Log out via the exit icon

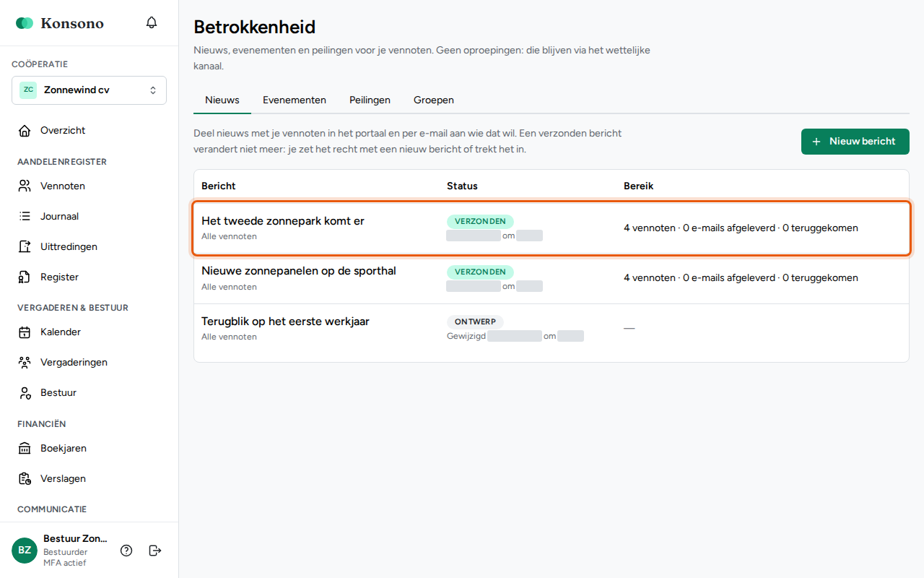click(x=154, y=551)
